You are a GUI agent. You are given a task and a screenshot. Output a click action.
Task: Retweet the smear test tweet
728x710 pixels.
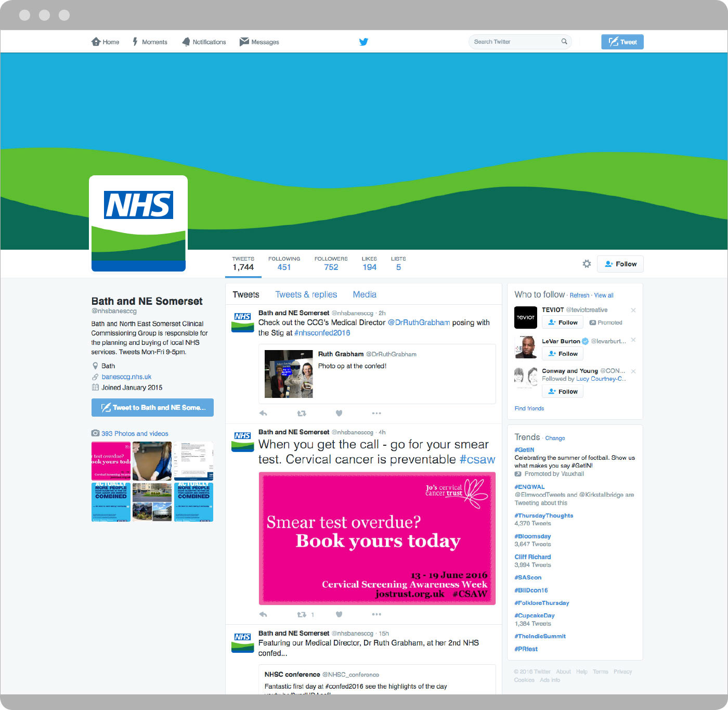coord(302,614)
